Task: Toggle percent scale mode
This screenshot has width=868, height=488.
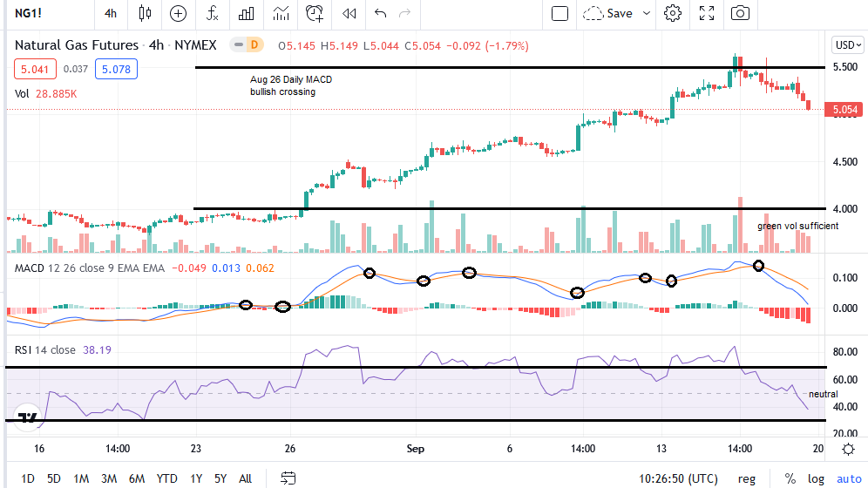Action: click(x=790, y=478)
